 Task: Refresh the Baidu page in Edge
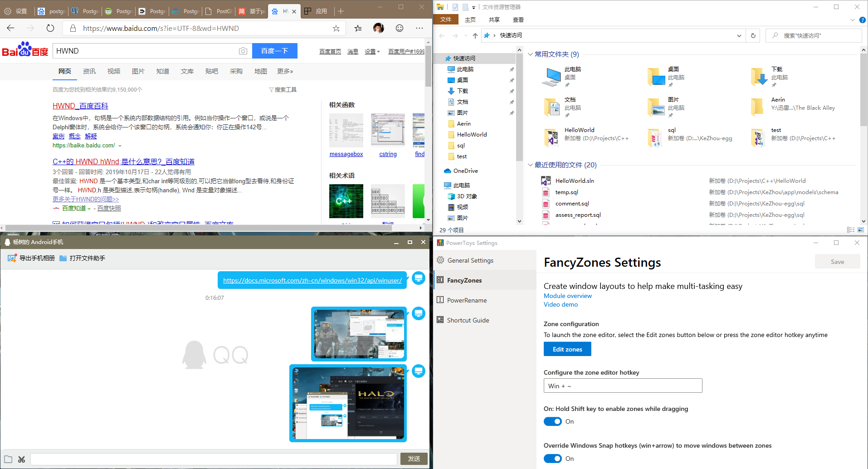coord(50,28)
